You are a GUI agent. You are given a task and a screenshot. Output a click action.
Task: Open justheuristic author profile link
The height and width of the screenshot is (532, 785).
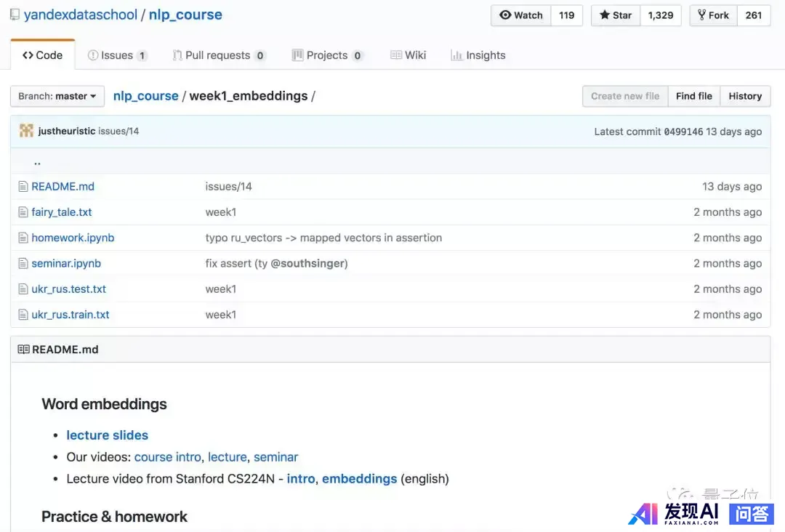click(67, 131)
